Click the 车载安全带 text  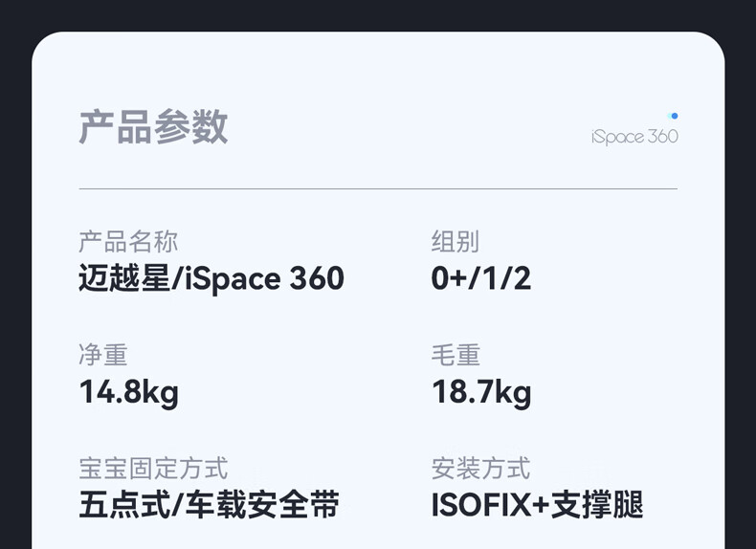click(263, 505)
